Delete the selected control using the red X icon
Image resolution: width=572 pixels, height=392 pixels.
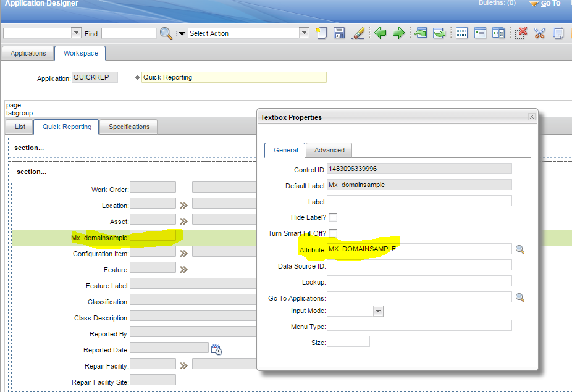coord(521,33)
